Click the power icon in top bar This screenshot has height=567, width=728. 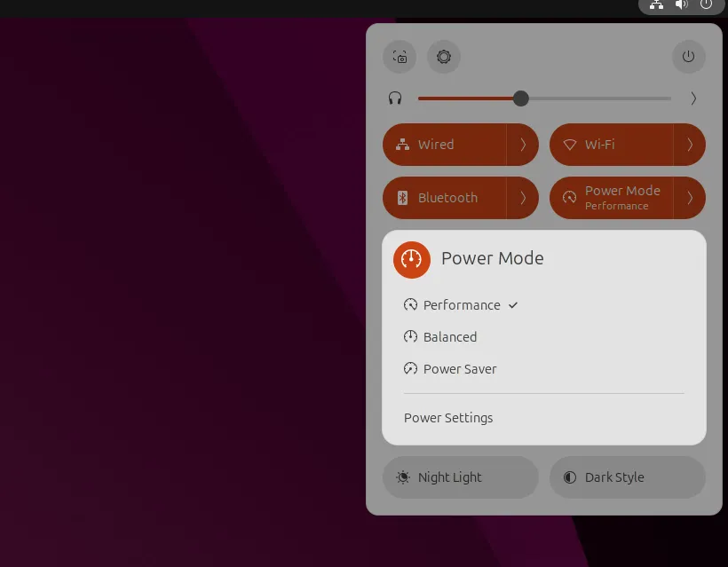(706, 5)
